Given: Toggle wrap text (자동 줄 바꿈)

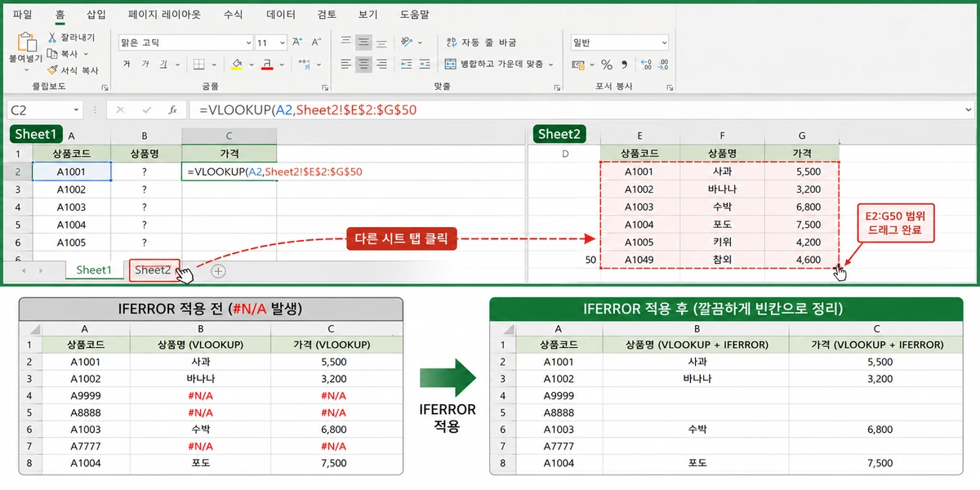Looking at the screenshot, I should [480, 42].
